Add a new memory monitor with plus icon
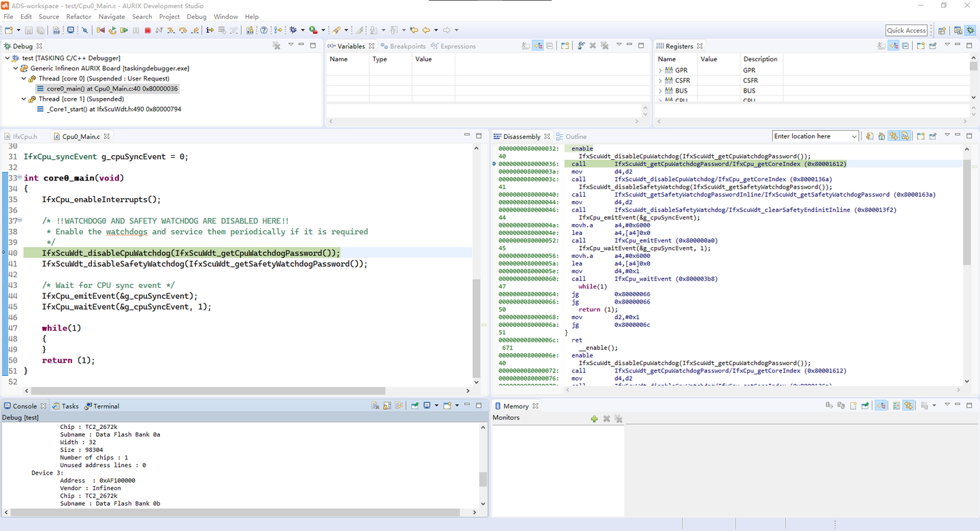The height and width of the screenshot is (531, 980). tap(594, 419)
